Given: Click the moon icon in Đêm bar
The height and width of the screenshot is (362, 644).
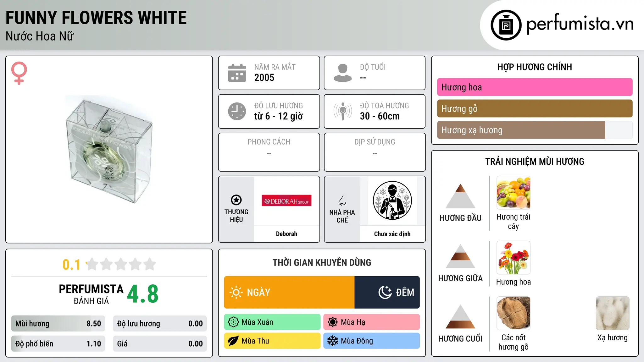Looking at the screenshot, I should point(385,292).
